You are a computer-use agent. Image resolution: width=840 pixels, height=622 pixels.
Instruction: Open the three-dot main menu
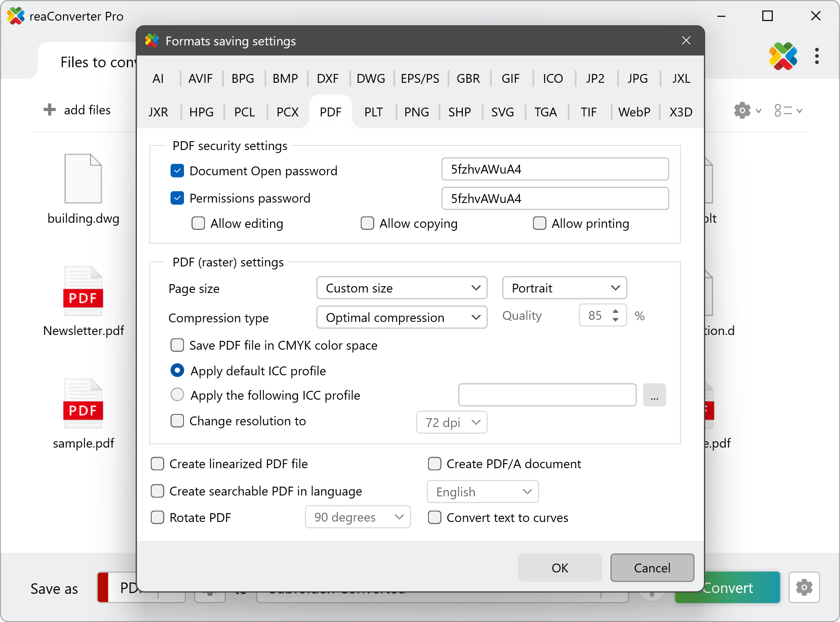point(816,56)
